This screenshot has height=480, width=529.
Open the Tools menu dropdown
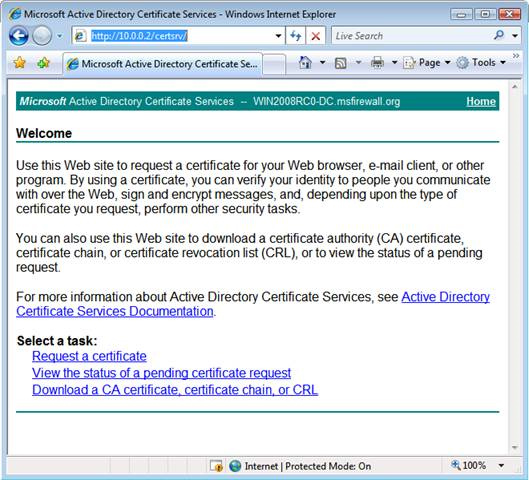click(x=481, y=63)
